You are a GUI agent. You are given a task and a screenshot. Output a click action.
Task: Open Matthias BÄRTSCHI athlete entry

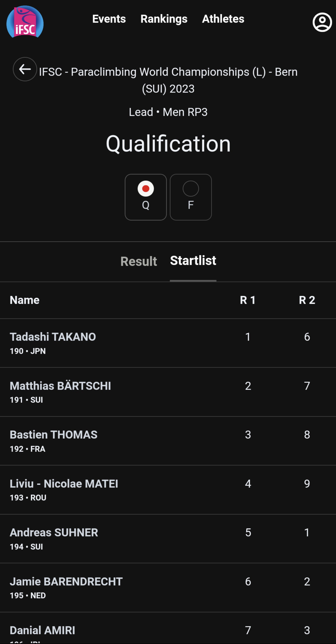[60, 386]
